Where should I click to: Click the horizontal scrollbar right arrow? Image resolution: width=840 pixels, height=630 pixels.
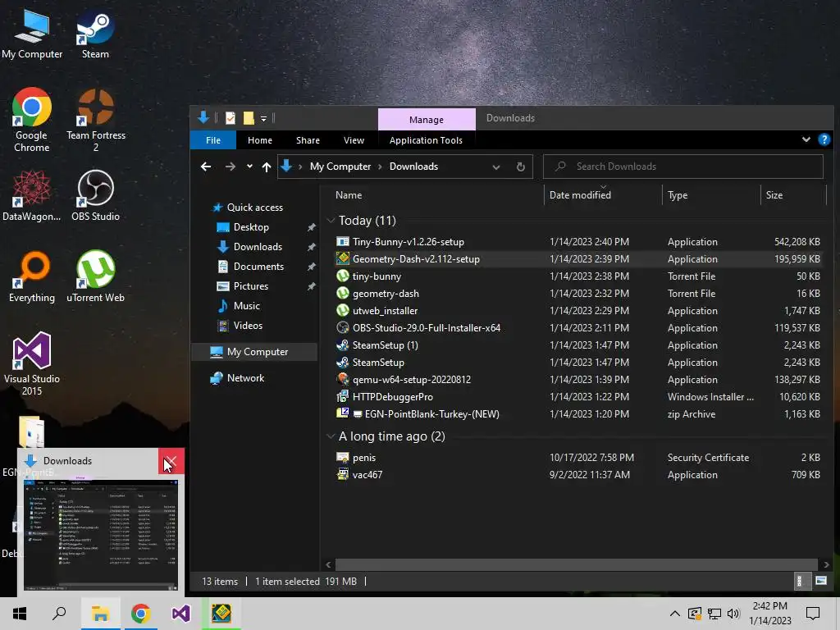(x=825, y=564)
